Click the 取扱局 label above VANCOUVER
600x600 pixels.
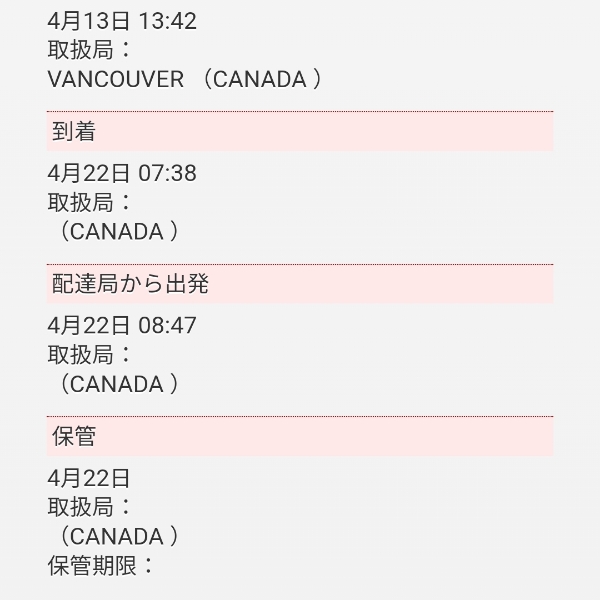[x=90, y=50]
